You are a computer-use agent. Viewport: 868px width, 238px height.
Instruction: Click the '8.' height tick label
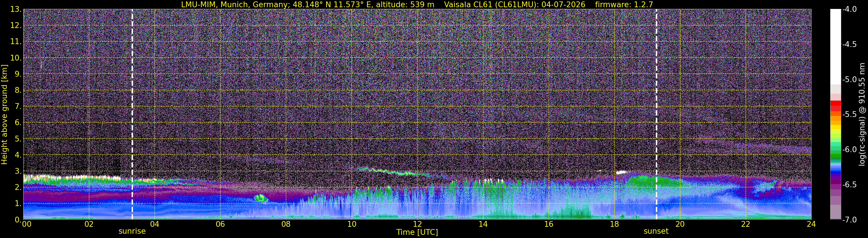(x=18, y=90)
